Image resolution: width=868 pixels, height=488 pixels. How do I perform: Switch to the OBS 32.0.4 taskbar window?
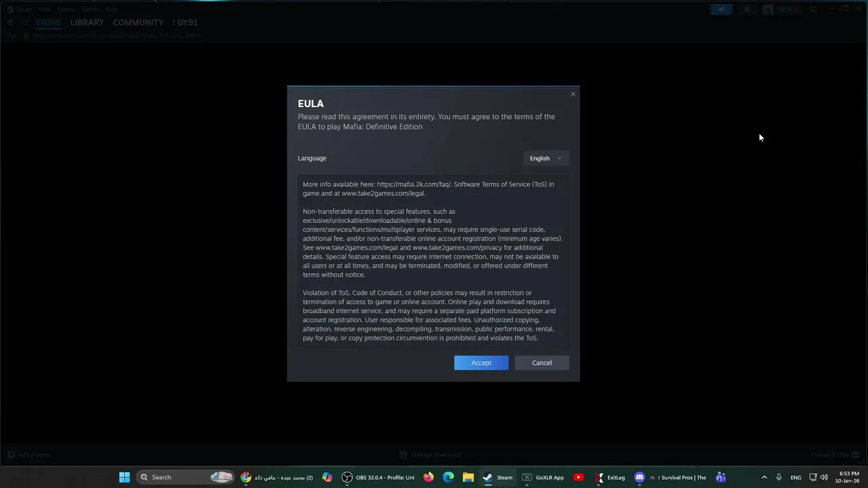378,477
